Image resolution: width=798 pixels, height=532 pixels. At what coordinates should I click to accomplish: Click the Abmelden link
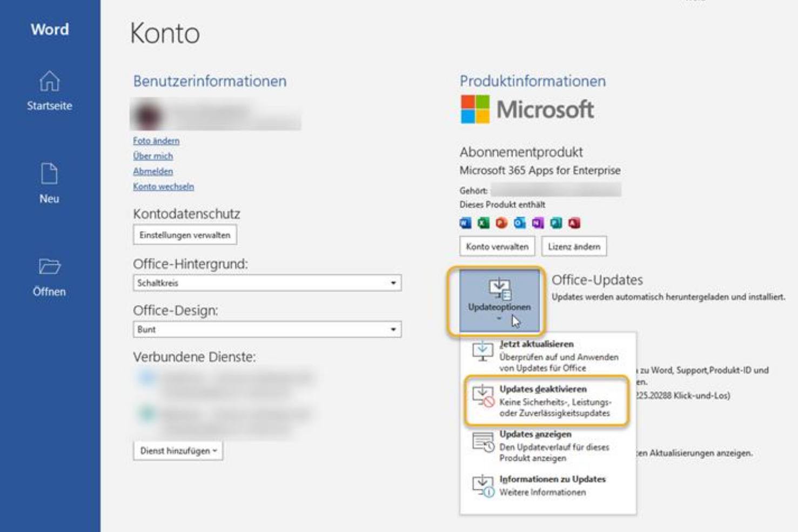pyautogui.click(x=153, y=171)
